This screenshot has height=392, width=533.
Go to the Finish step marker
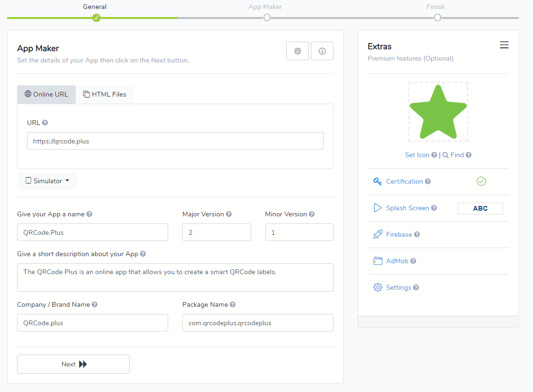point(437,18)
